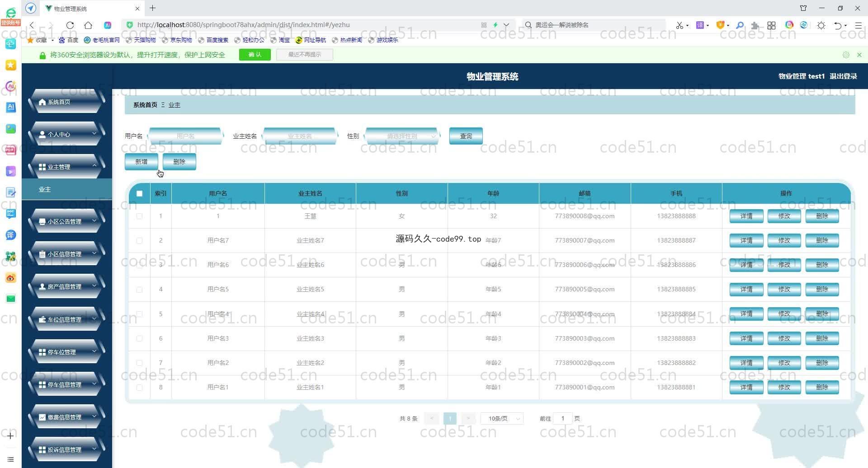The width and height of the screenshot is (868, 468).
Task: Click the 业主姓名 search input field
Action: [x=300, y=136]
